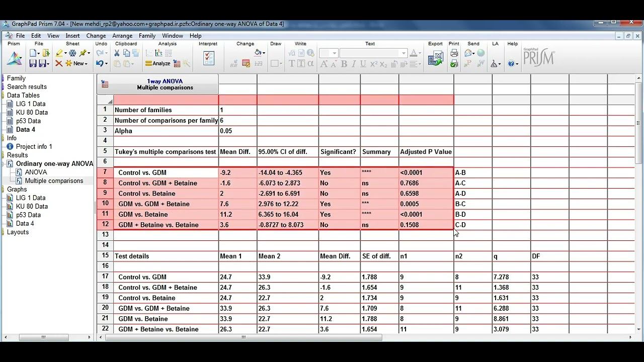Select Multiple comparisons sheet in navigator

point(54,180)
